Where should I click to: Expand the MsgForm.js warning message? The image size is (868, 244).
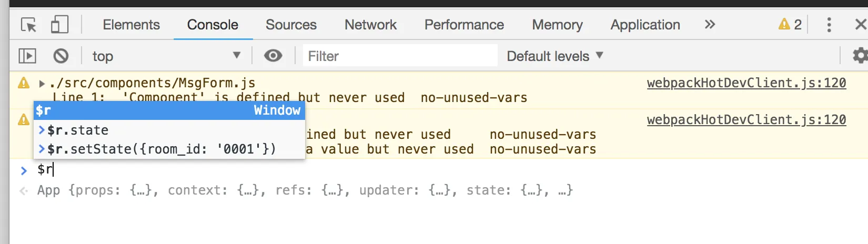(42, 83)
